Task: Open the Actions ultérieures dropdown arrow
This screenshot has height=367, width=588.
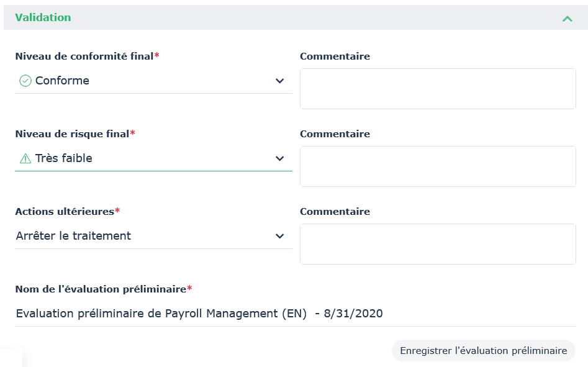Action: point(279,236)
